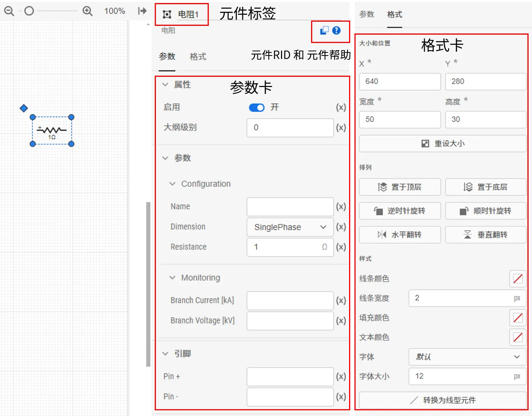The width and height of the screenshot is (532, 416).
Task: Click the 置于顶层 button
Action: point(400,187)
